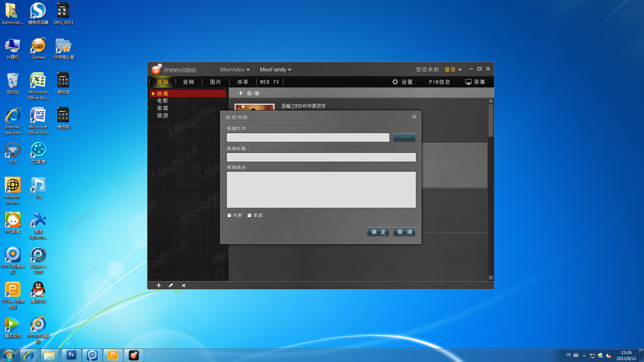Open Microsoft Office Excel desktop shortcut
Viewport: 644px width, 362px height.
click(x=38, y=86)
